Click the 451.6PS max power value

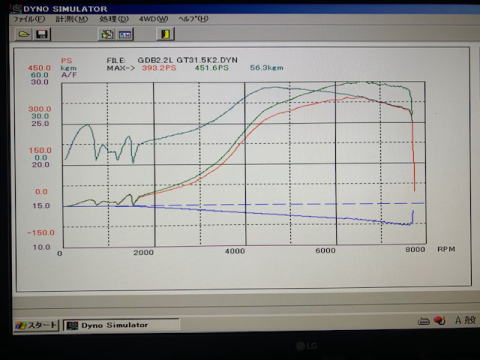(212, 68)
